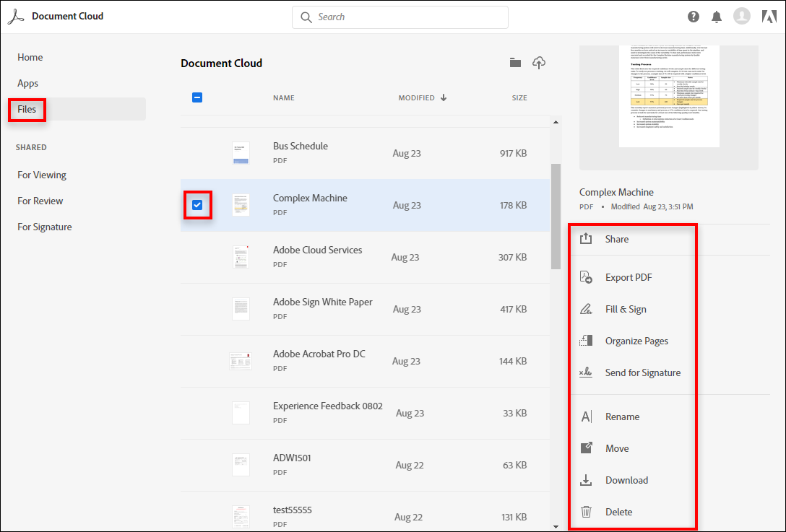Click the create folder icon
This screenshot has width=786, height=532.
click(514, 63)
